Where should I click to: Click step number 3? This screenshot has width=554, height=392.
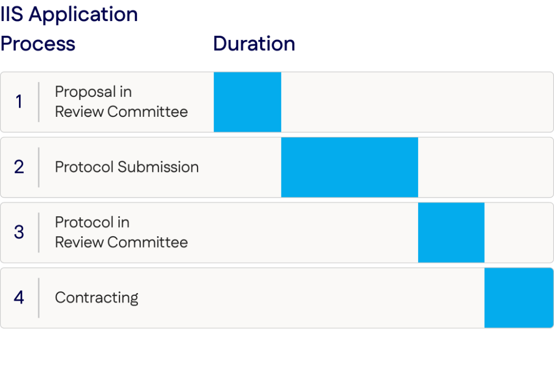(19, 232)
